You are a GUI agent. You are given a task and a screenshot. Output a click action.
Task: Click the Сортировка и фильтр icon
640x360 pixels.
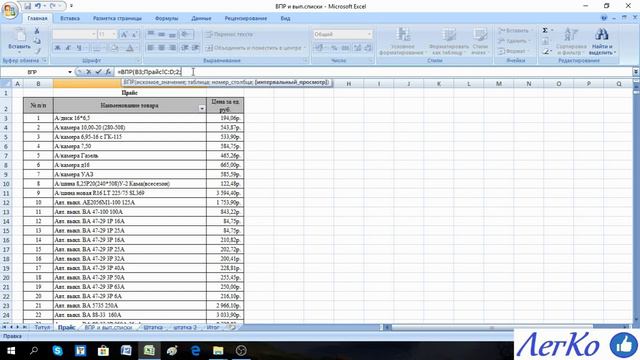coord(571,35)
